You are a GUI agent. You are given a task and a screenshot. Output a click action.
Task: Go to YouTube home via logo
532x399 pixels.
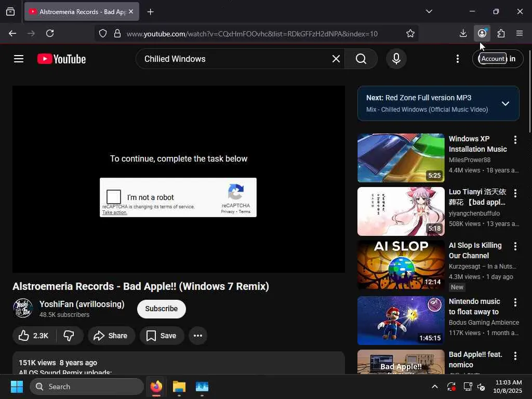pos(61,59)
